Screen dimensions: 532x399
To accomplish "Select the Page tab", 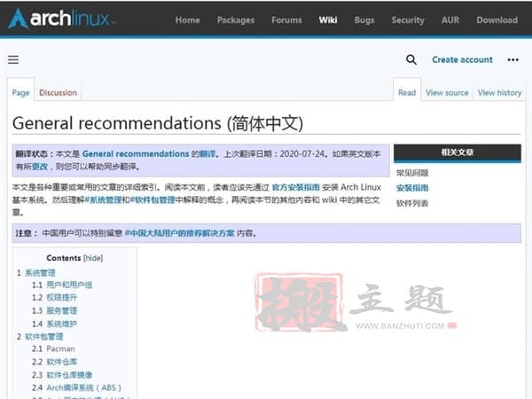I will click(x=20, y=92).
